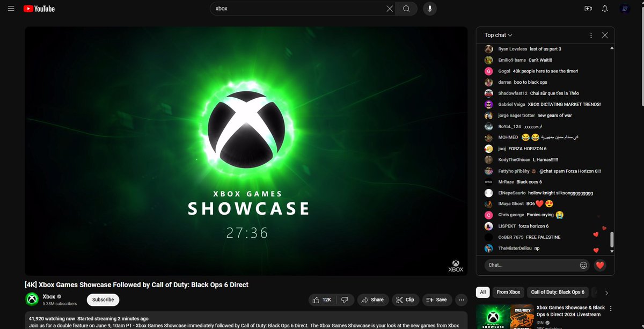Open chat options three-dot menu
The image size is (644, 329).
coord(591,35)
